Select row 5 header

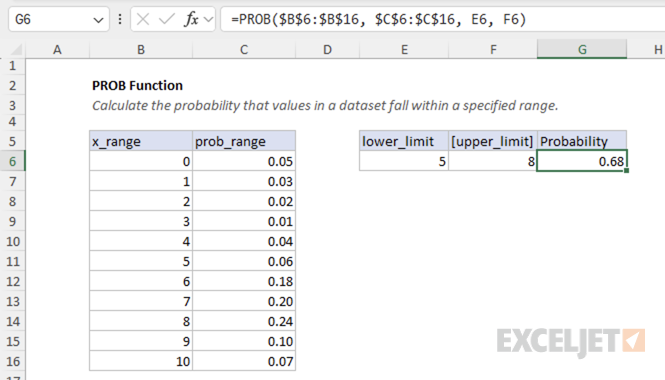(13, 141)
